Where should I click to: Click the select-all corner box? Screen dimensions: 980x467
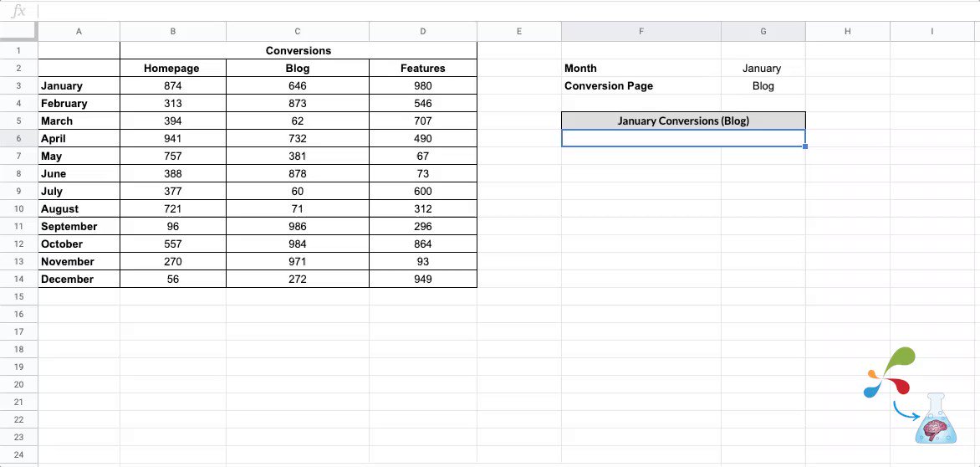click(x=18, y=31)
